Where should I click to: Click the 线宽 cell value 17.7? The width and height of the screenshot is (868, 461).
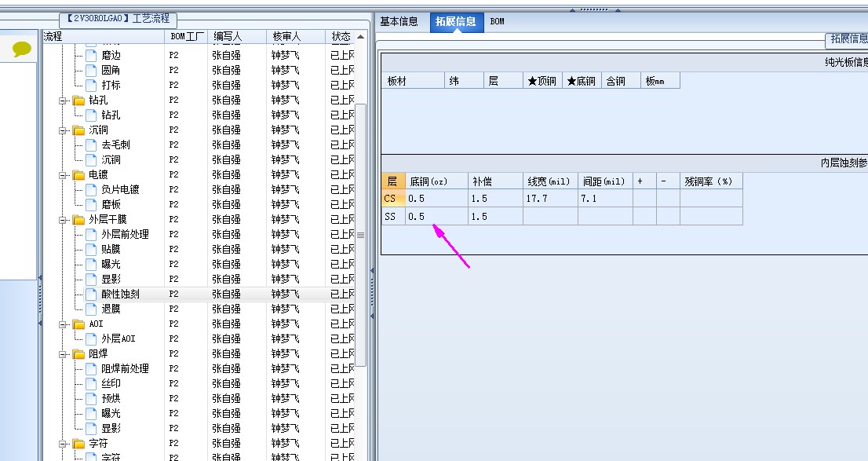(550, 199)
